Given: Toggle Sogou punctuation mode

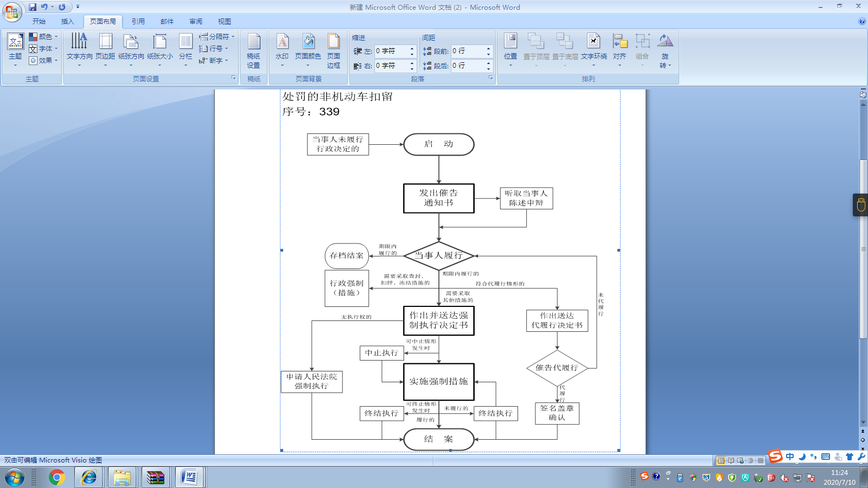Looking at the screenshot, I should point(813,457).
